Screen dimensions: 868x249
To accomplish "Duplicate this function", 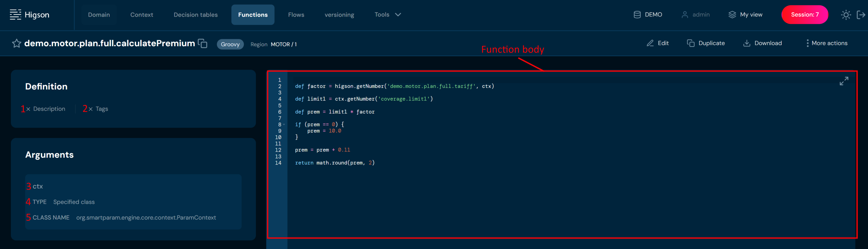I will [x=706, y=43].
